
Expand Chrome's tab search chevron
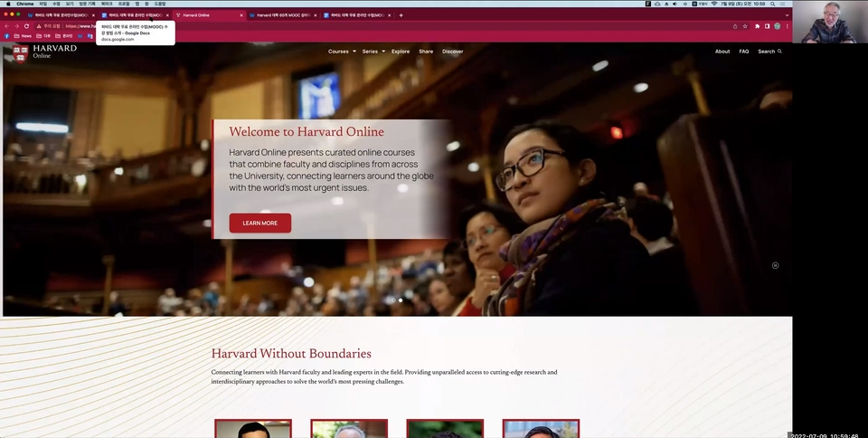pos(787,15)
